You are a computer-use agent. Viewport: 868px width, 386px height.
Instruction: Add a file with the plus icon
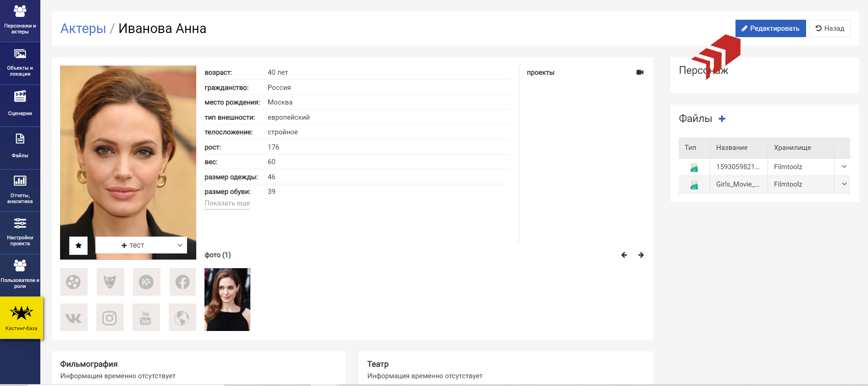pos(722,119)
